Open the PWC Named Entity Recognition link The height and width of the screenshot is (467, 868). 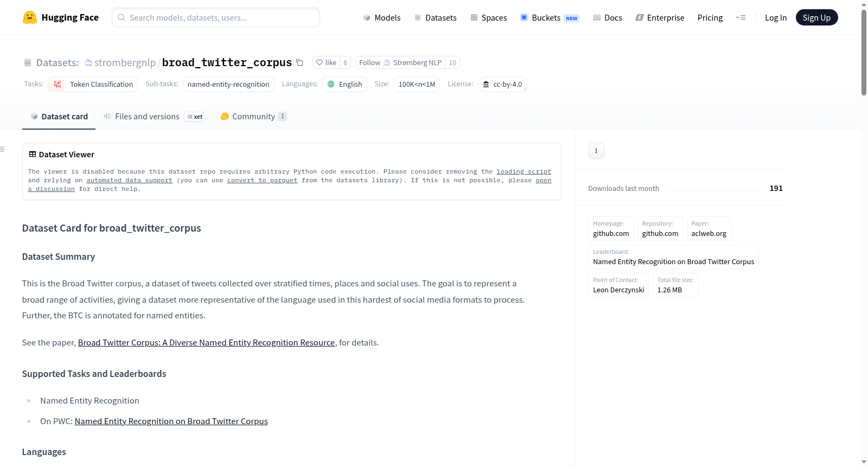tap(171, 421)
